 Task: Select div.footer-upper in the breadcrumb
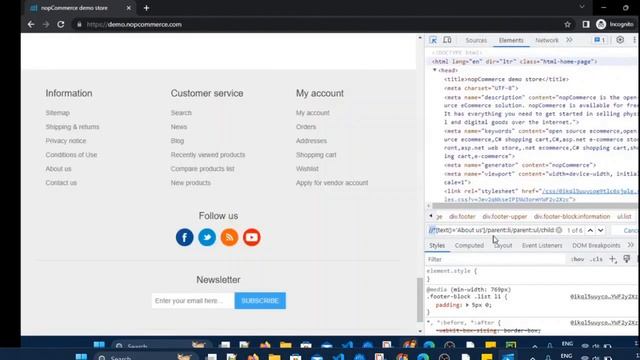coord(504,216)
